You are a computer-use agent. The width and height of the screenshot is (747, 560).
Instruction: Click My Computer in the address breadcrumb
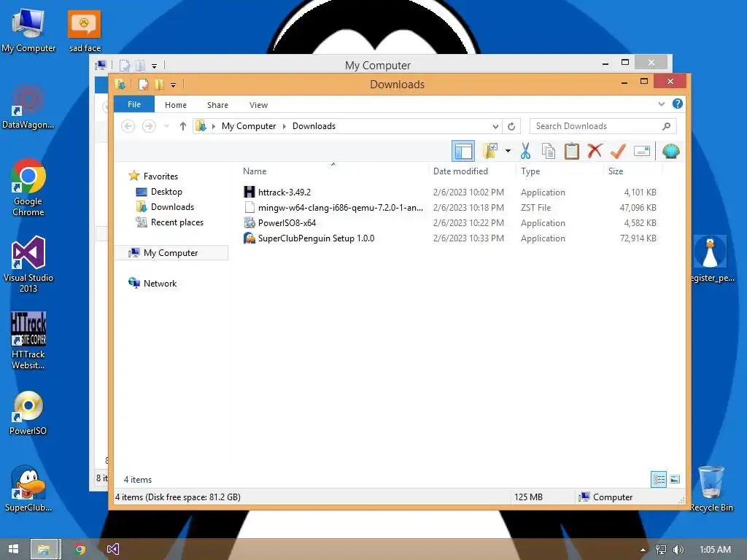point(249,126)
